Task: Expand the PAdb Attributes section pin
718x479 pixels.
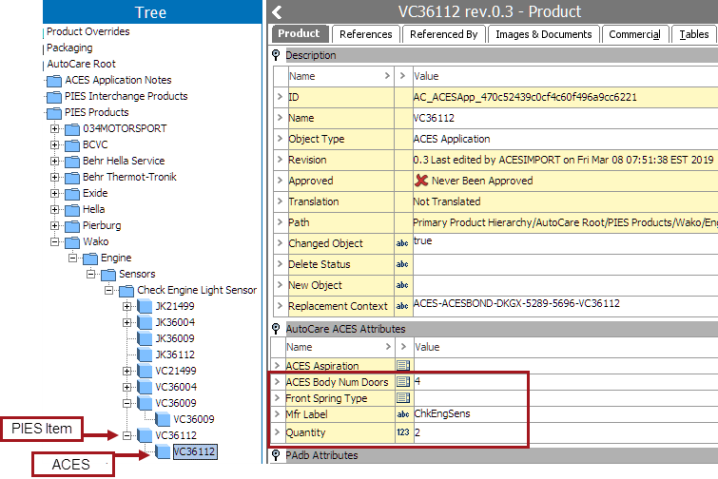Action: click(x=276, y=455)
